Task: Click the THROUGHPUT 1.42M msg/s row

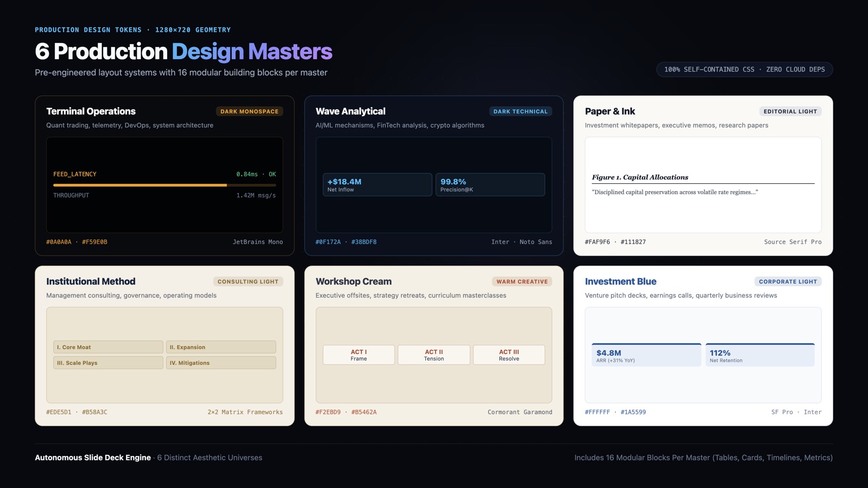Action: [164, 195]
